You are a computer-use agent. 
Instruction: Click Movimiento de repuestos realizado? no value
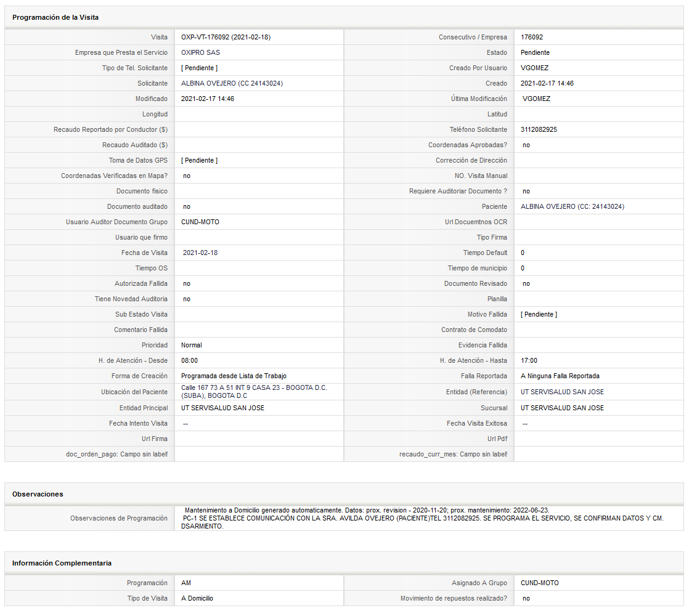[526, 598]
